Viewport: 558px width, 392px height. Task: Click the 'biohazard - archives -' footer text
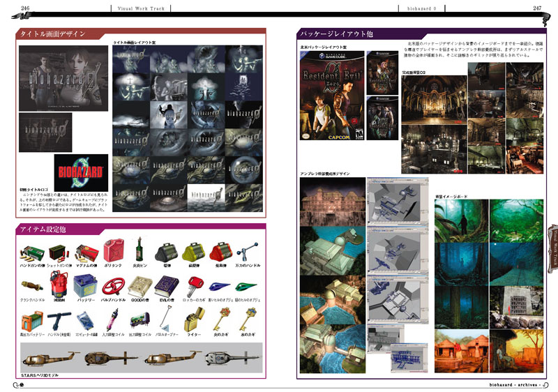click(x=516, y=385)
